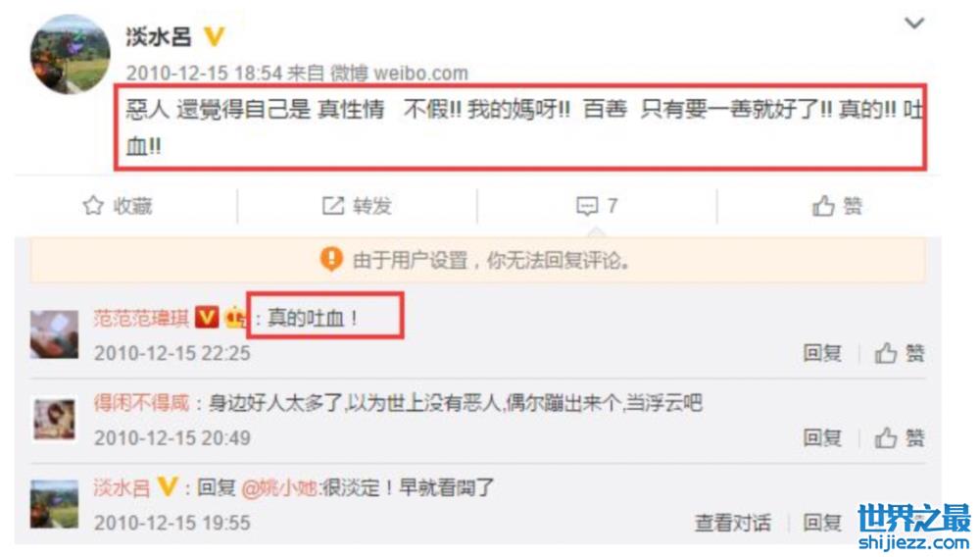Click the star icon to favorite post

[x=93, y=205]
